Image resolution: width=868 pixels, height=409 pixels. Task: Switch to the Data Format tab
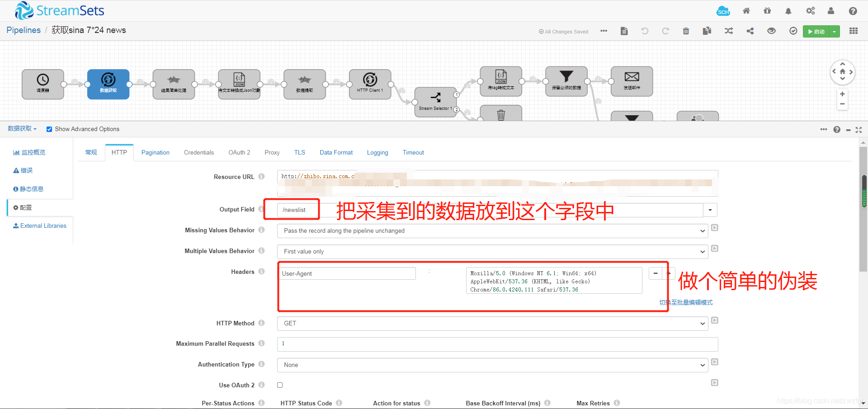pyautogui.click(x=336, y=152)
